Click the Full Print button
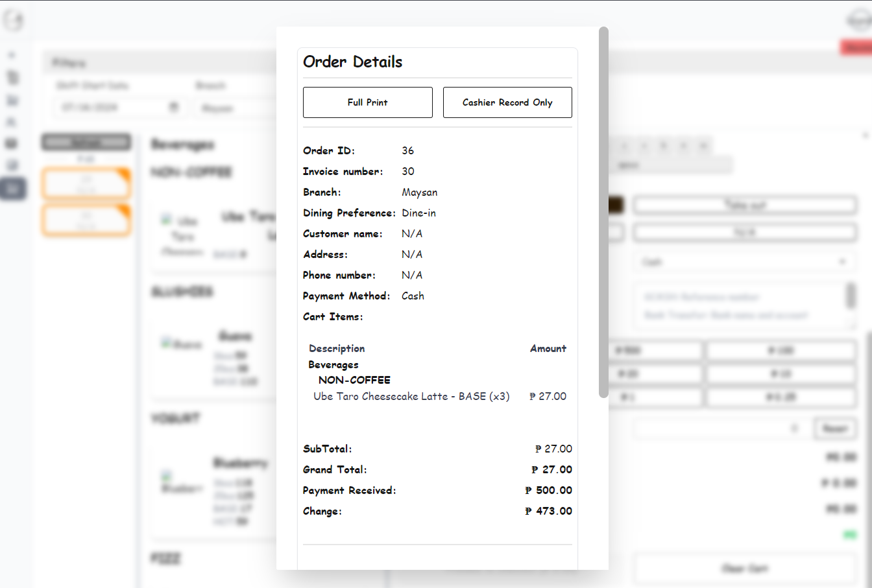 click(367, 102)
